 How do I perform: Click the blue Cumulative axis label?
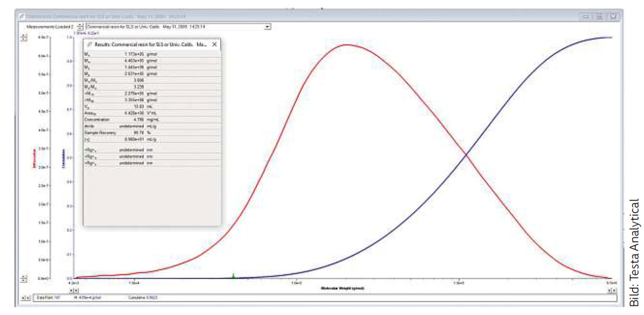62,158
